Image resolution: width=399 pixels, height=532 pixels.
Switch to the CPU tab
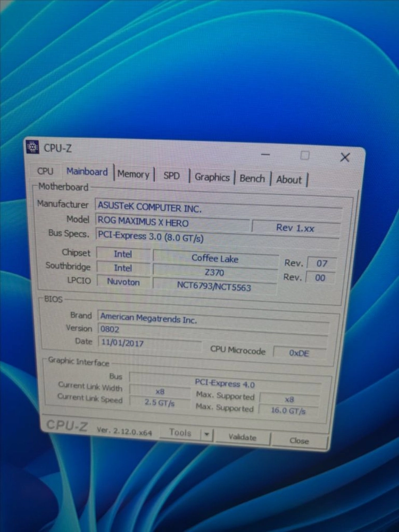[45, 171]
